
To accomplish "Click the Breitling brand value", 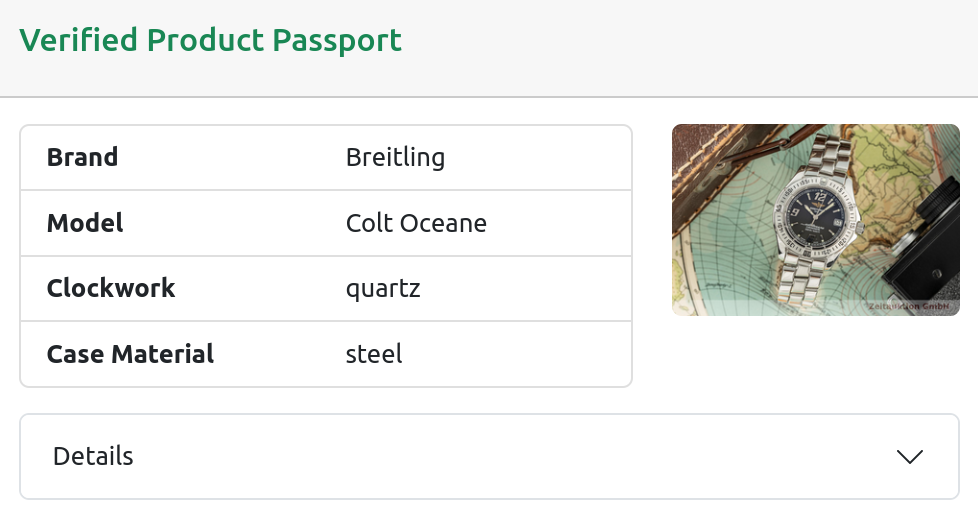I will 395,157.
